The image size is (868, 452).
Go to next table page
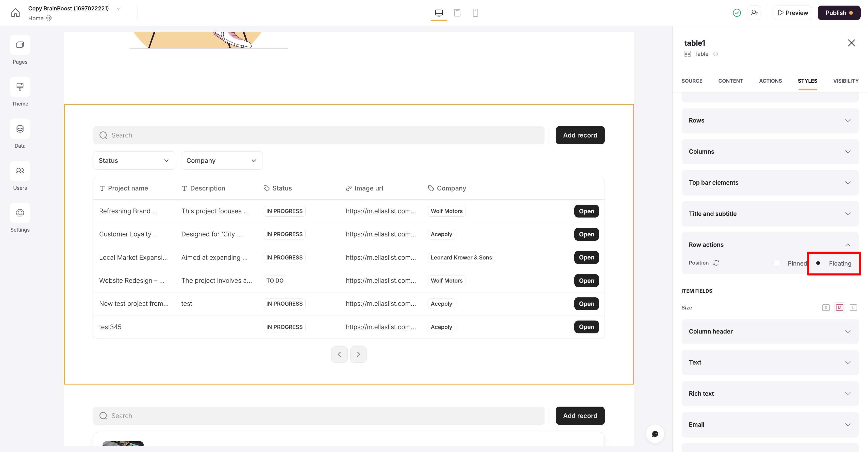[x=358, y=354]
